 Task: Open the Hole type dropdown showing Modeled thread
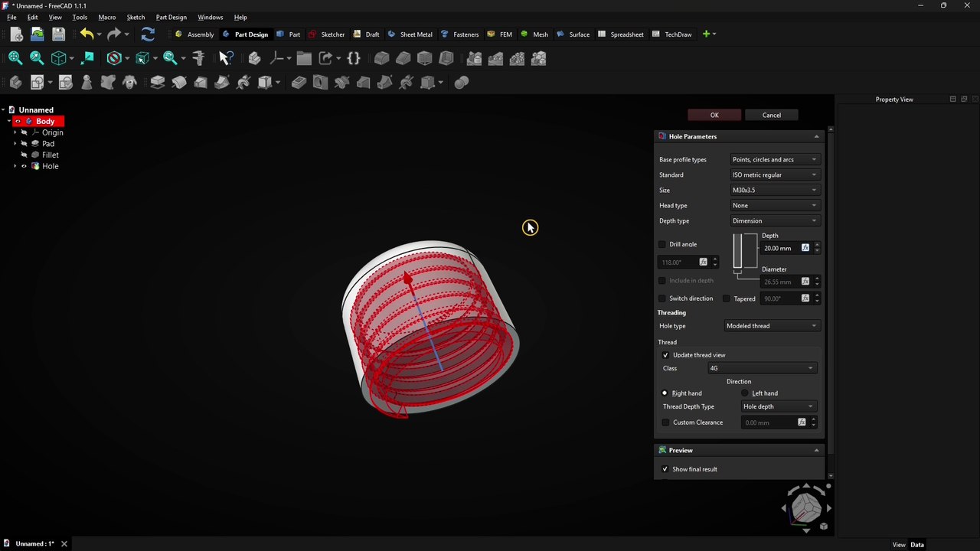772,326
